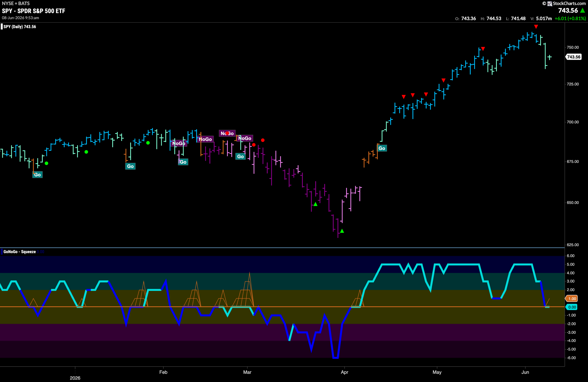Click the Feb label on time axis
Image resolution: width=588 pixels, height=382 pixels.
[163, 372]
